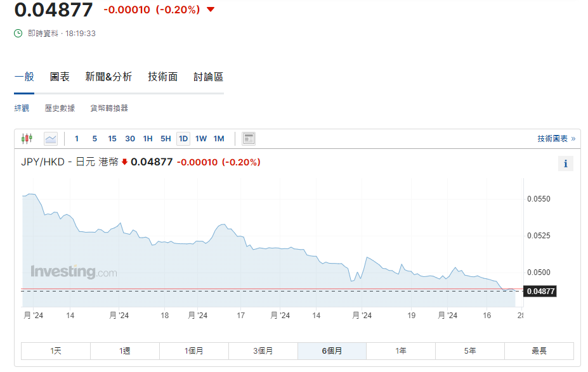This screenshot has height=372, width=588.
Task: Switch to candlestick chart type
Action: click(27, 138)
